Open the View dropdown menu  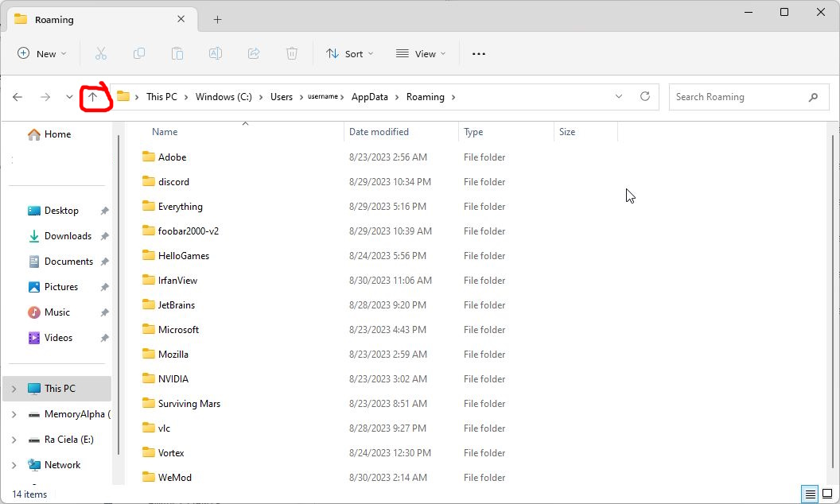tap(421, 53)
